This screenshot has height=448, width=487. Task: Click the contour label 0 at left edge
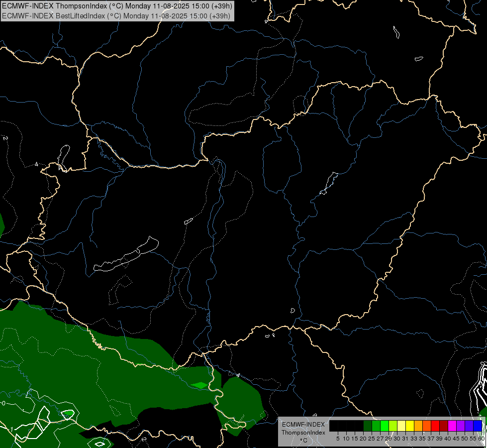coord(3,403)
